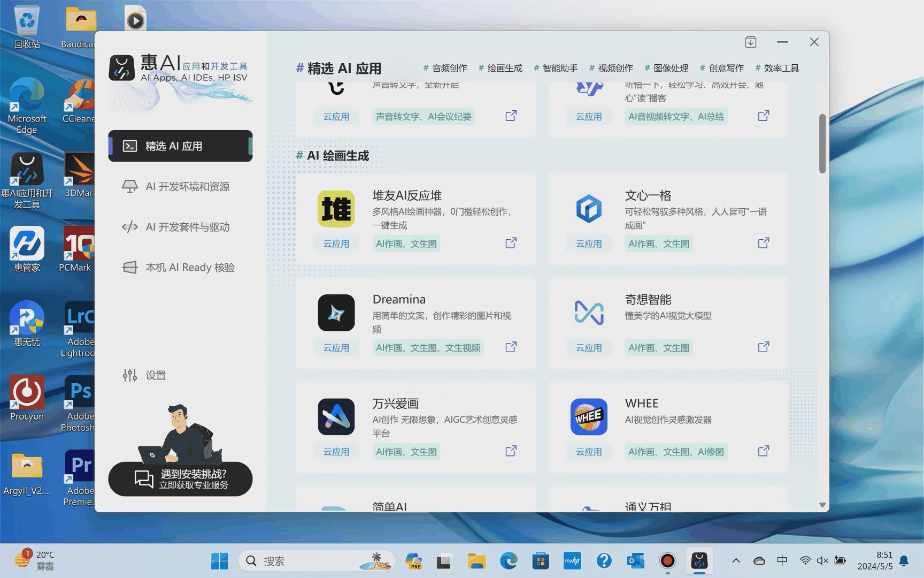Show hidden icons chevron in system tray
924x578 pixels.
coord(736,561)
